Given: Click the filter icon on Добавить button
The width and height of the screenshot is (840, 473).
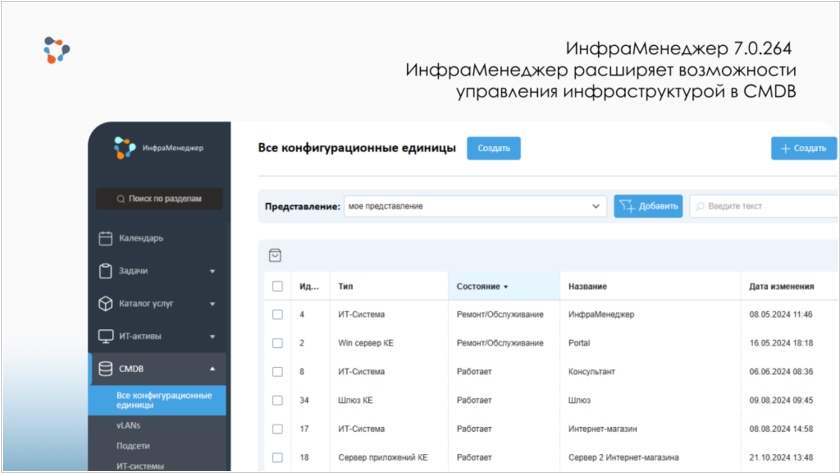Looking at the screenshot, I should point(627,206).
